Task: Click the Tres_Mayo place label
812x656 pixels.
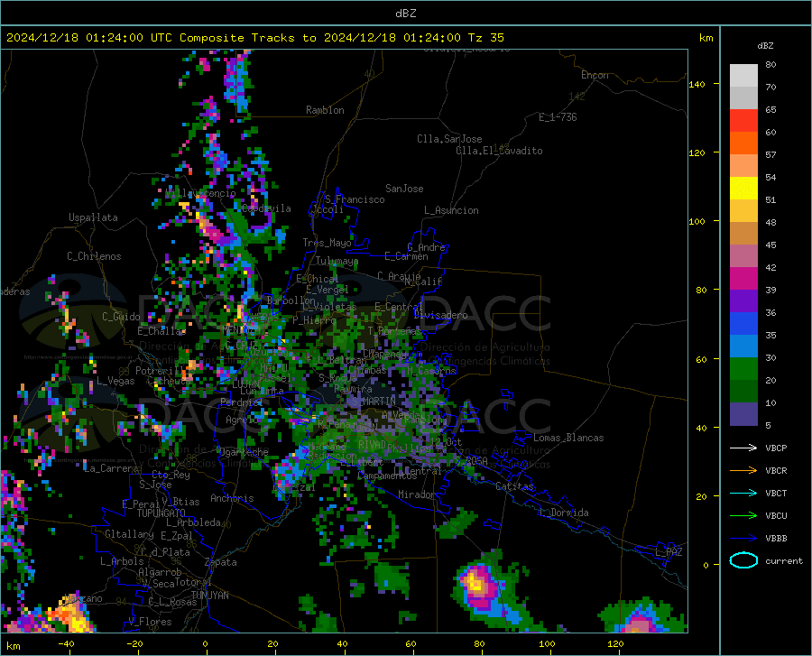Action: [x=327, y=243]
